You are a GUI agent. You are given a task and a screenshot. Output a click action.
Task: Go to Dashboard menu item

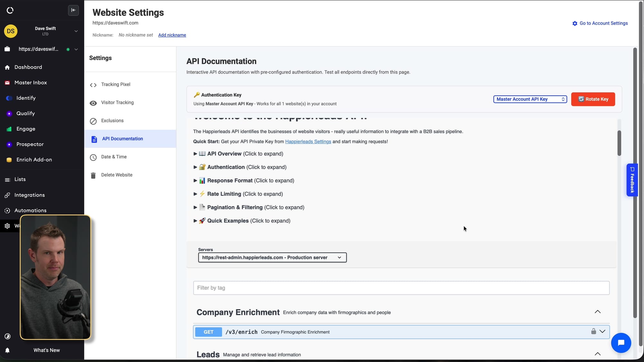coord(28,67)
